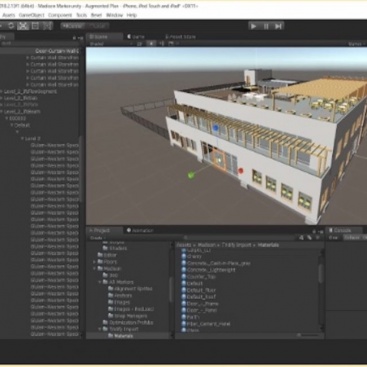Open the Window menu

pos(114,15)
